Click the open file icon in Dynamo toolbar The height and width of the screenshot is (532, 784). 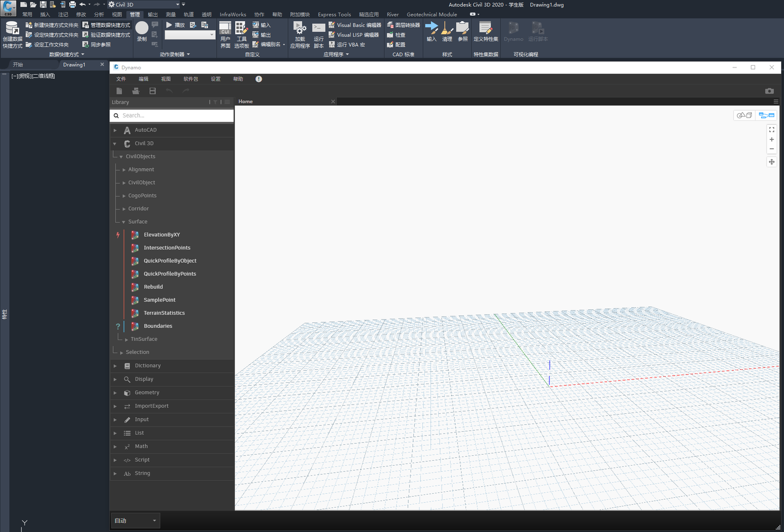[x=136, y=91]
